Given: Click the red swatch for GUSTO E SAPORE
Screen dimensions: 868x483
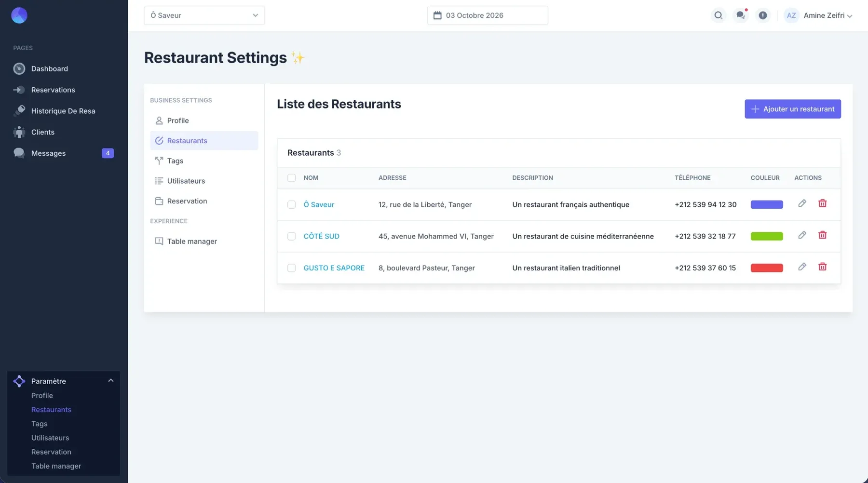Looking at the screenshot, I should (767, 268).
